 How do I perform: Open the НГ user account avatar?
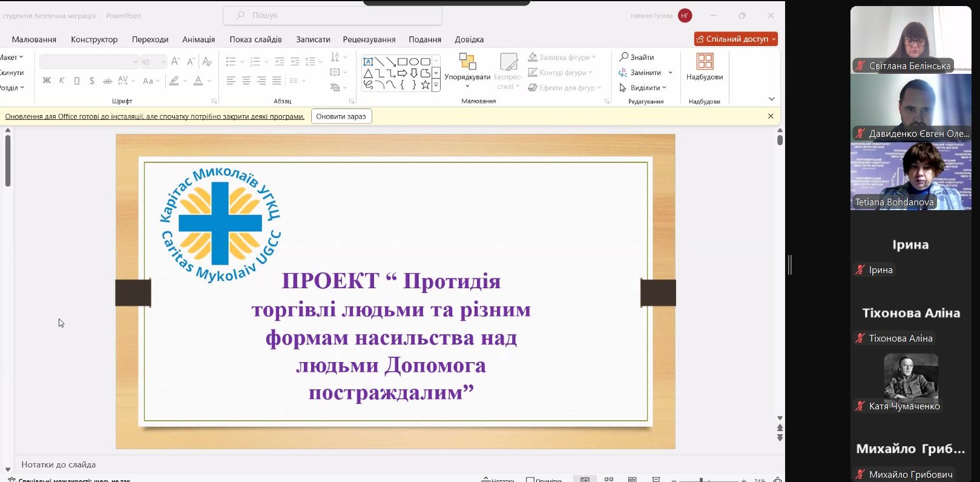click(x=685, y=16)
